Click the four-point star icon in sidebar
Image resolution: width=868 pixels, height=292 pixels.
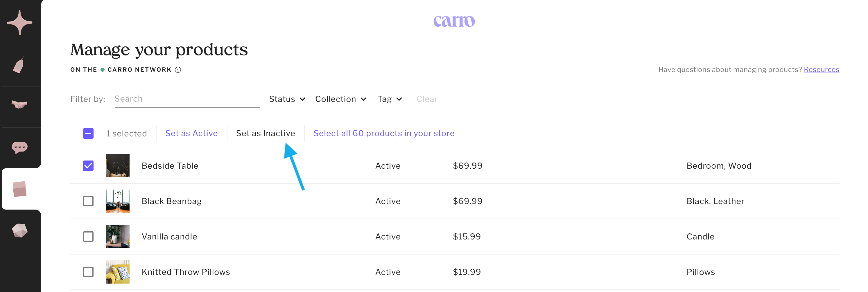[20, 23]
